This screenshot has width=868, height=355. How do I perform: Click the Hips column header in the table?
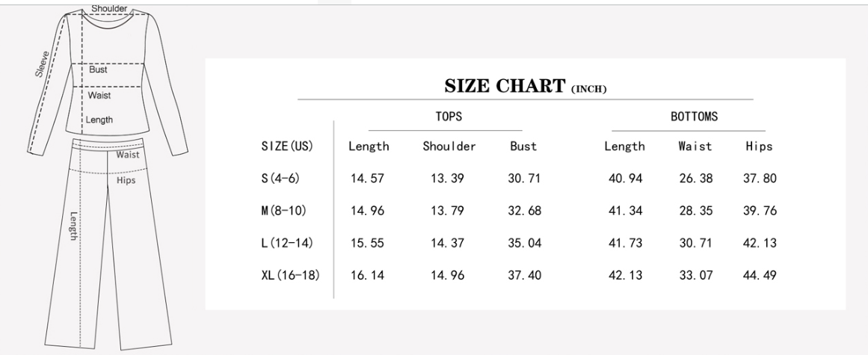[759, 146]
